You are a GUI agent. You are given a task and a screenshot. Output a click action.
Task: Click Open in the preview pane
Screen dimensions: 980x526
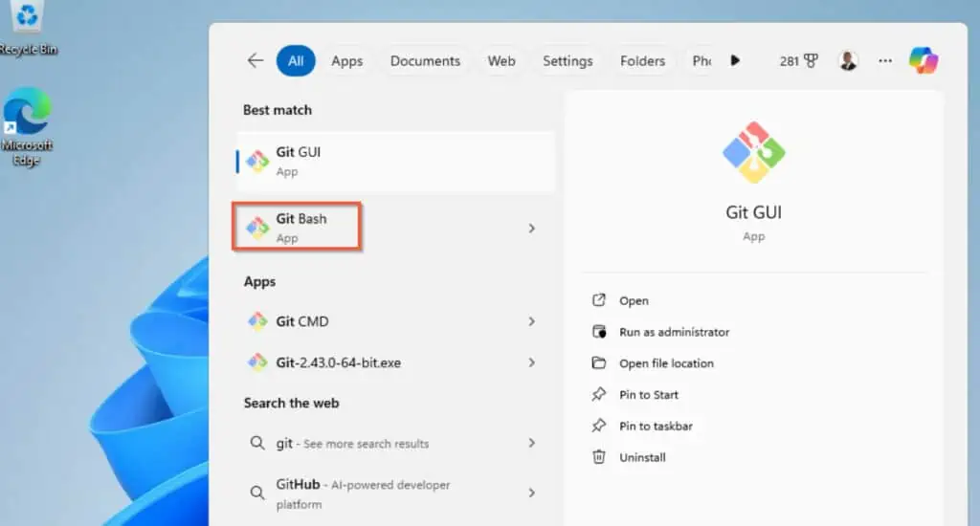click(634, 300)
